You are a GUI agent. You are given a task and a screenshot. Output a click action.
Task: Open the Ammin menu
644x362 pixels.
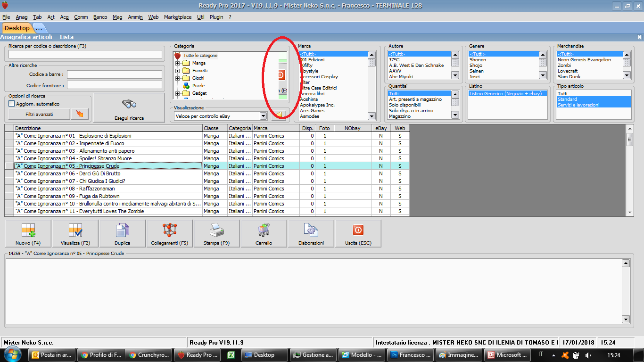coord(135,17)
